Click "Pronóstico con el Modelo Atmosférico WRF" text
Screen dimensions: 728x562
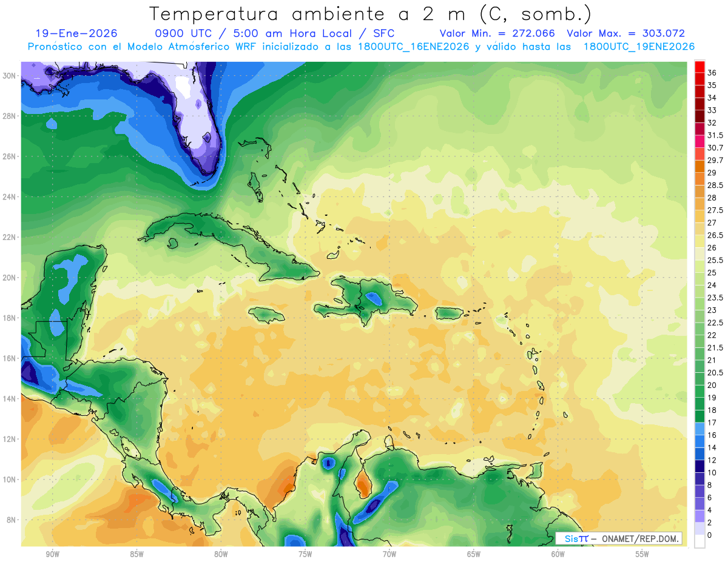click(142, 47)
